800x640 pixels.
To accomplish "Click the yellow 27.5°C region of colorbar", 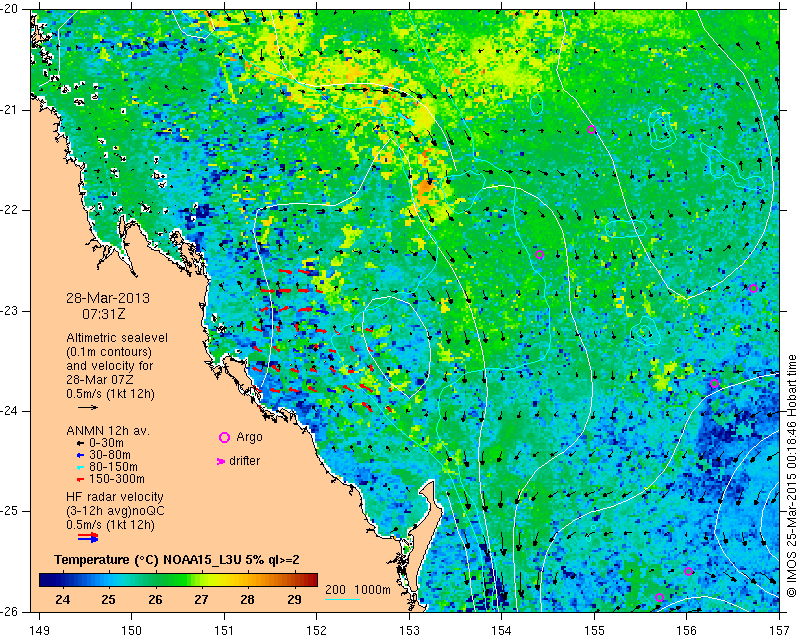I will point(224,580).
